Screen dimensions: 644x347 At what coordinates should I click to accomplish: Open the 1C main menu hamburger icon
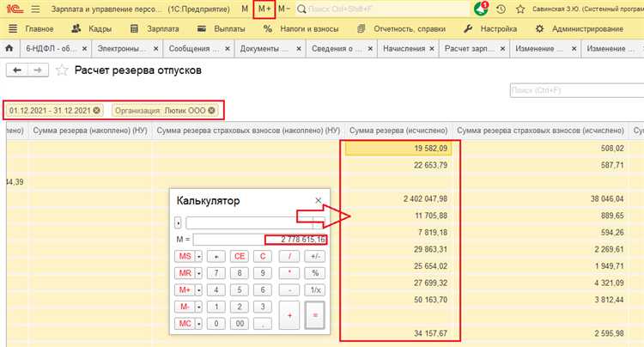click(x=34, y=9)
